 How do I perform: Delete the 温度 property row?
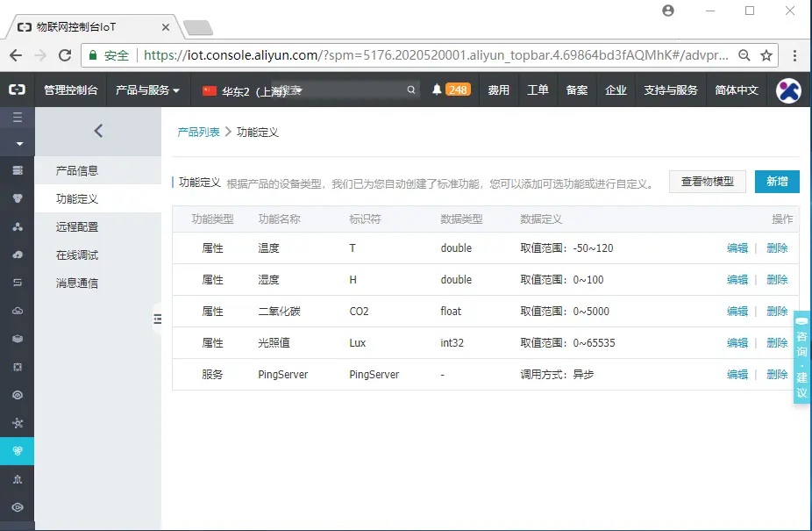click(x=777, y=248)
